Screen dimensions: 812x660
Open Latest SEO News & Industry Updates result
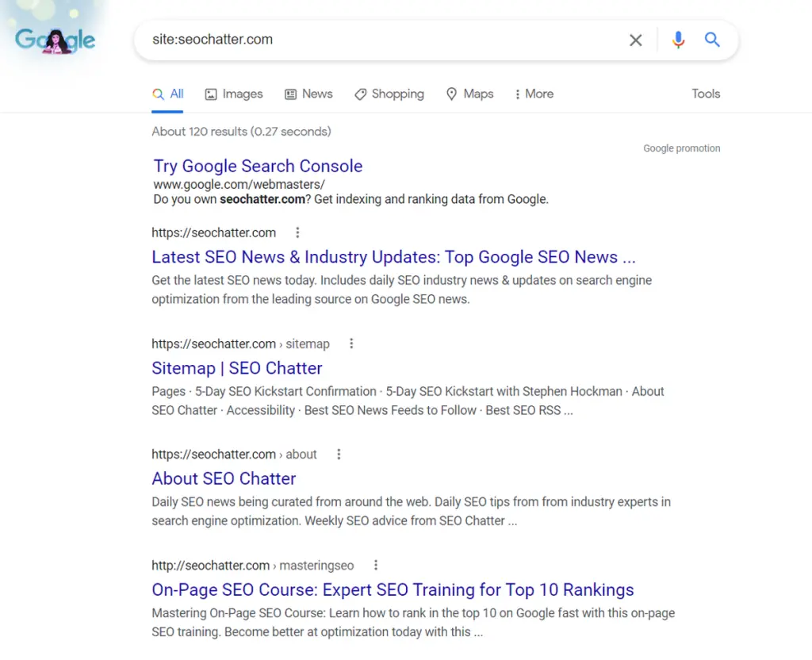393,257
